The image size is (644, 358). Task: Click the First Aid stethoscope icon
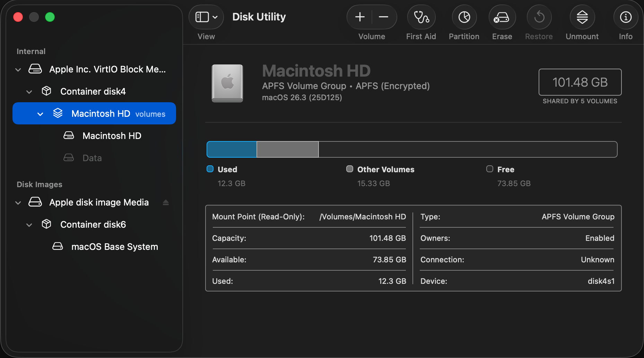tap(421, 17)
